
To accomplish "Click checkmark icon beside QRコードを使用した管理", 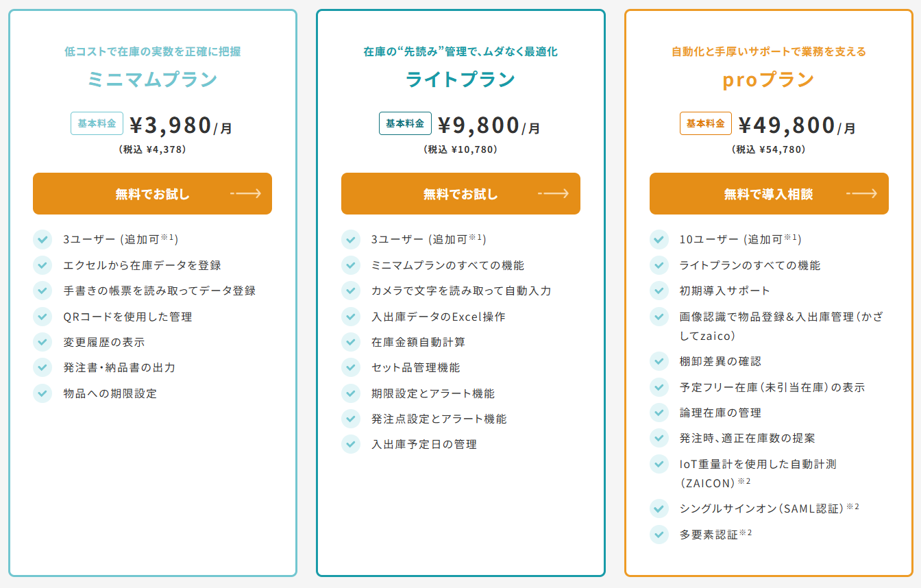I will pyautogui.click(x=42, y=317).
